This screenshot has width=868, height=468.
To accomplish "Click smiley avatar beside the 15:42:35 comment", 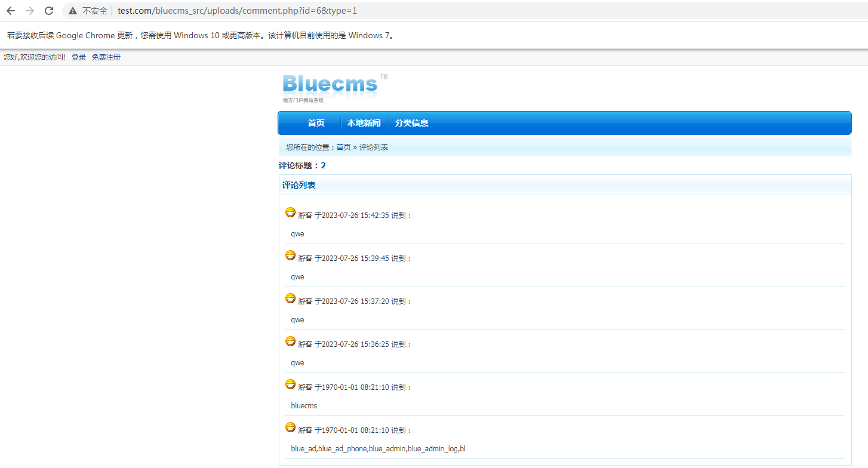I will 290,212.
